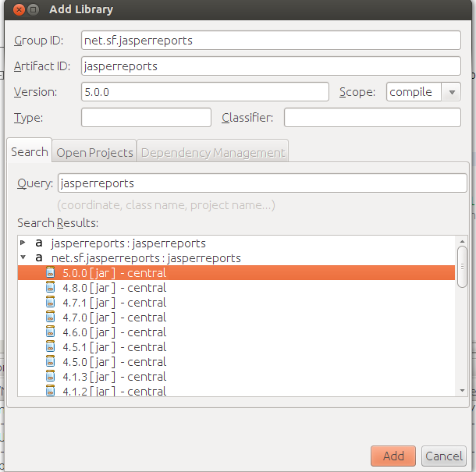The width and height of the screenshot is (476, 472).
Task: Select the '4.1.3 [jar] - central' row
Action: (x=236, y=376)
